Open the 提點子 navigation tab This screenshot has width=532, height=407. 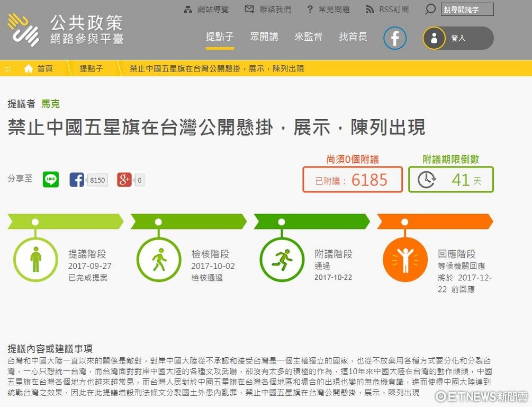(x=220, y=37)
